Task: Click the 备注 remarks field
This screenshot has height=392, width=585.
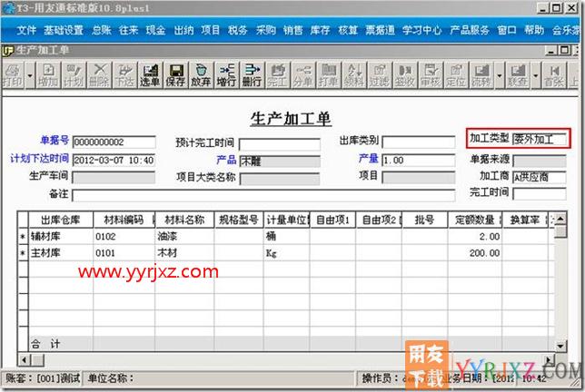Action: pyautogui.click(x=263, y=195)
